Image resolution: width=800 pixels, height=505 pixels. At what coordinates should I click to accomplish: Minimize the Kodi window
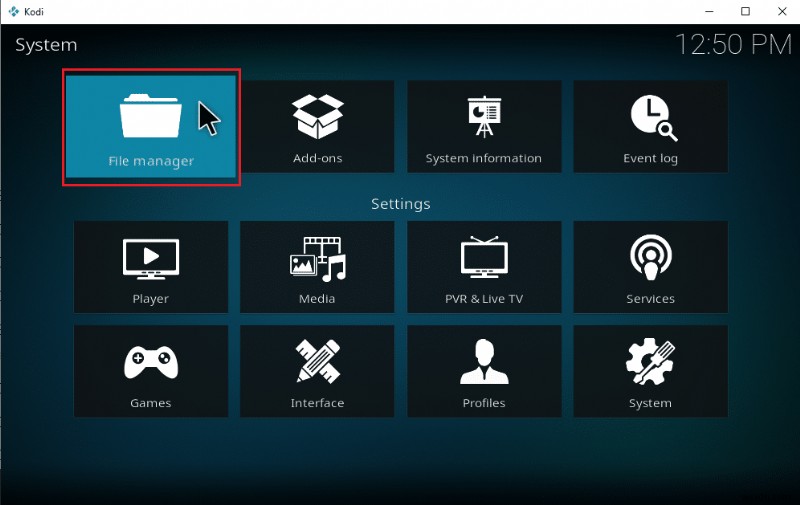click(709, 11)
